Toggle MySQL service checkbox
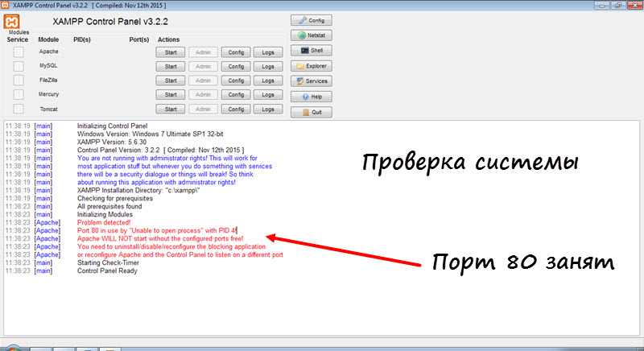The width and height of the screenshot is (644, 351). coord(18,66)
